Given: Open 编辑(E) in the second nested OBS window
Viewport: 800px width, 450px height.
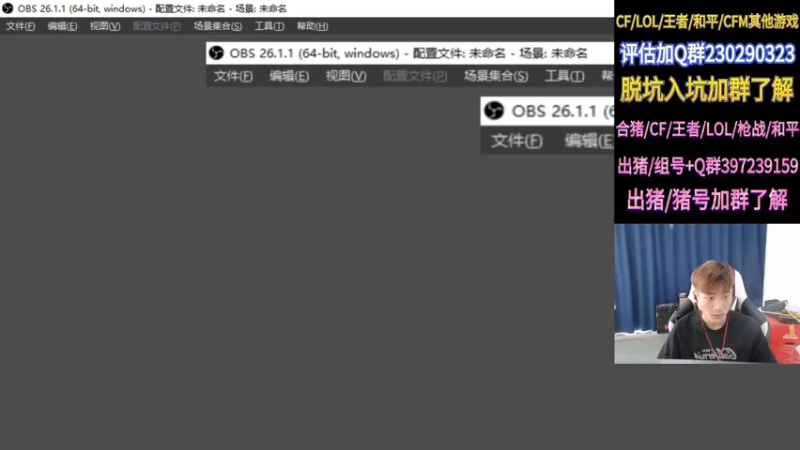Looking at the screenshot, I should point(289,76).
